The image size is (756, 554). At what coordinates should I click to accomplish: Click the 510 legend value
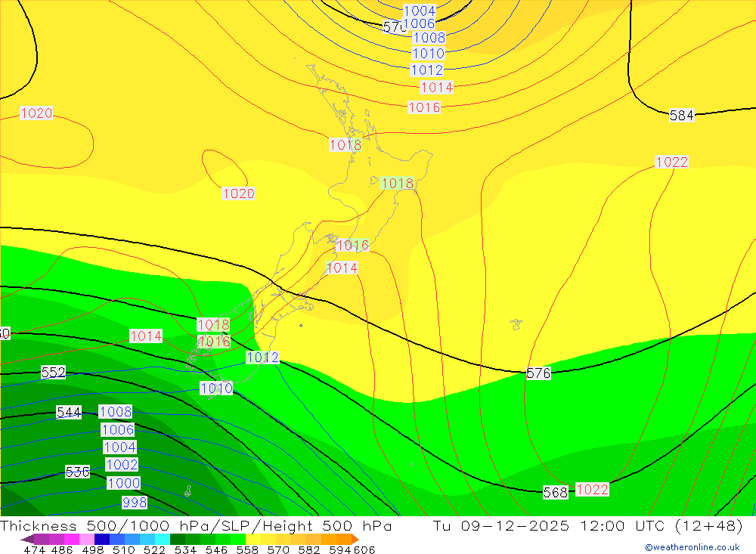click(123, 549)
